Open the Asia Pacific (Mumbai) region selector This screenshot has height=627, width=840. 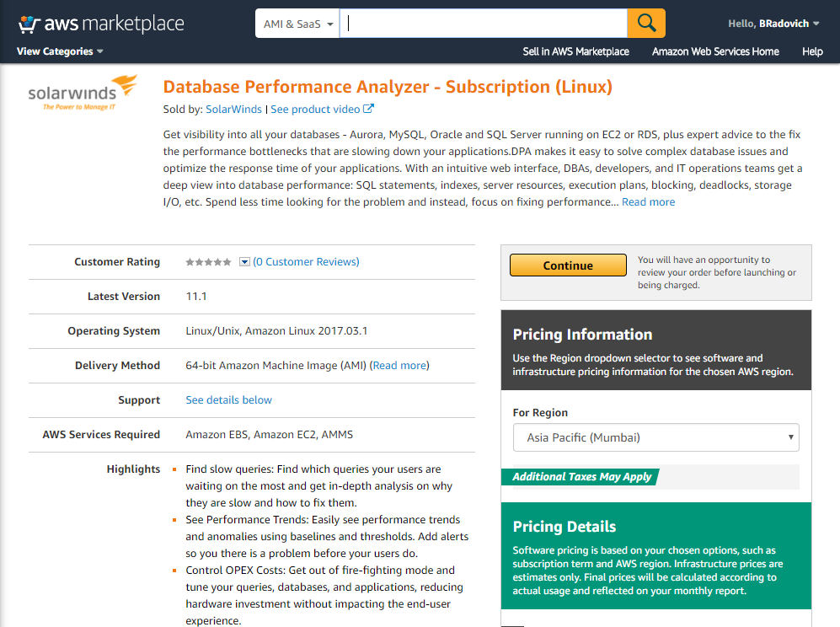[655, 437]
